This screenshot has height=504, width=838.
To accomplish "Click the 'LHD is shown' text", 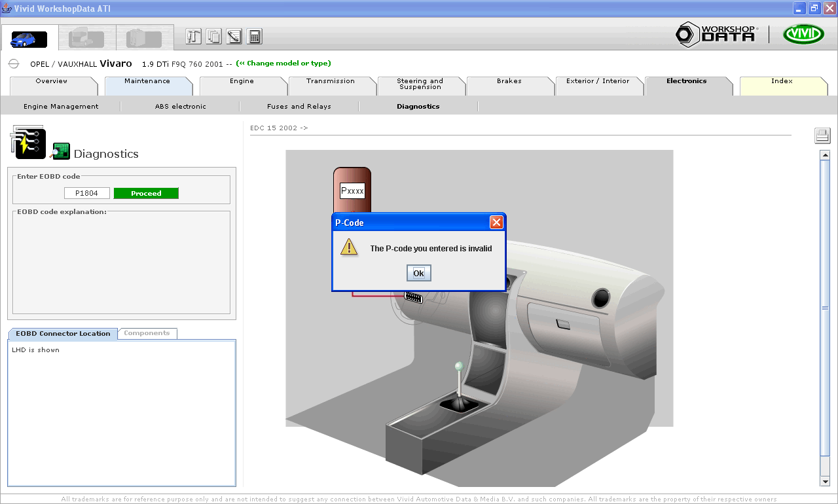I will 35,350.
